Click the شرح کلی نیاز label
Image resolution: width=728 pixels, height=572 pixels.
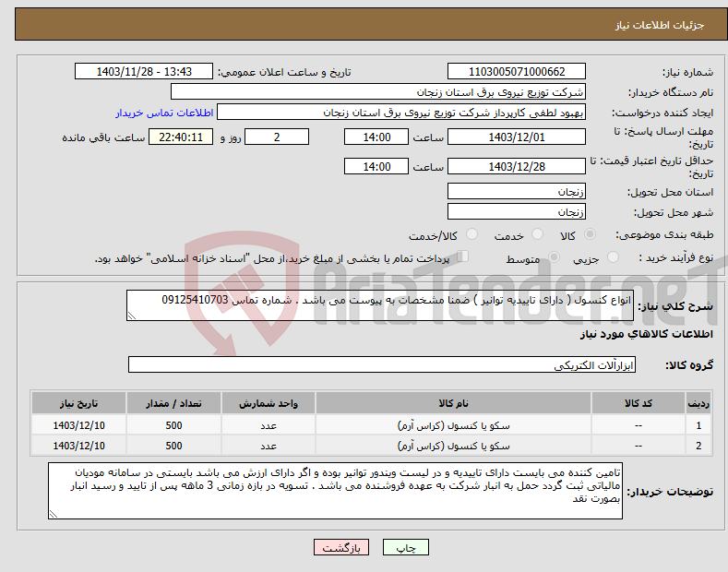675,306
